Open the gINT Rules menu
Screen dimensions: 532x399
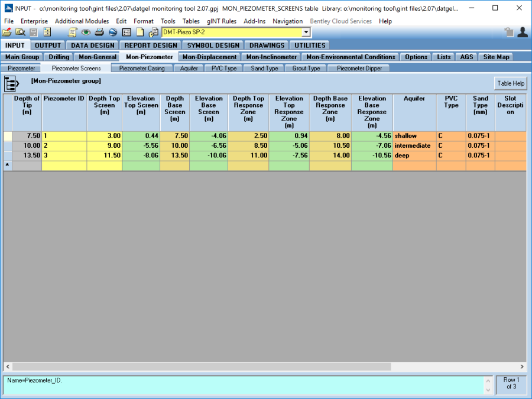click(222, 21)
